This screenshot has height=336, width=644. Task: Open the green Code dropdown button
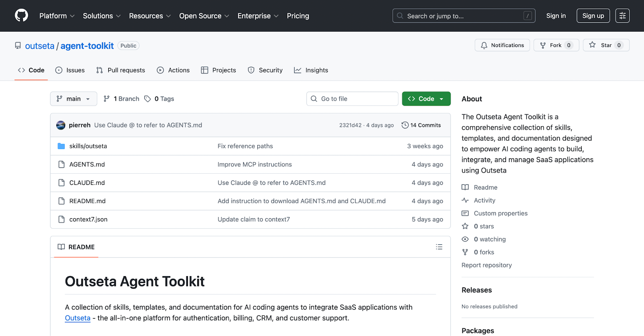[426, 99]
